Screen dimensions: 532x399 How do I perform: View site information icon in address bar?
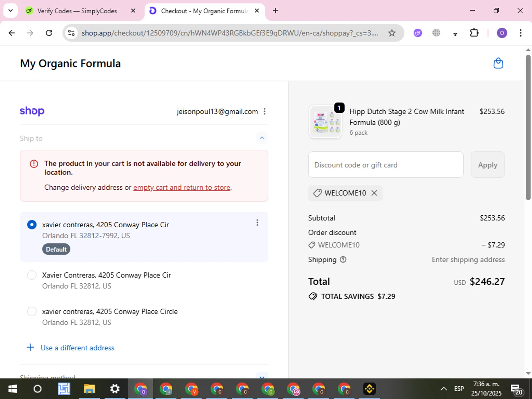click(x=71, y=33)
